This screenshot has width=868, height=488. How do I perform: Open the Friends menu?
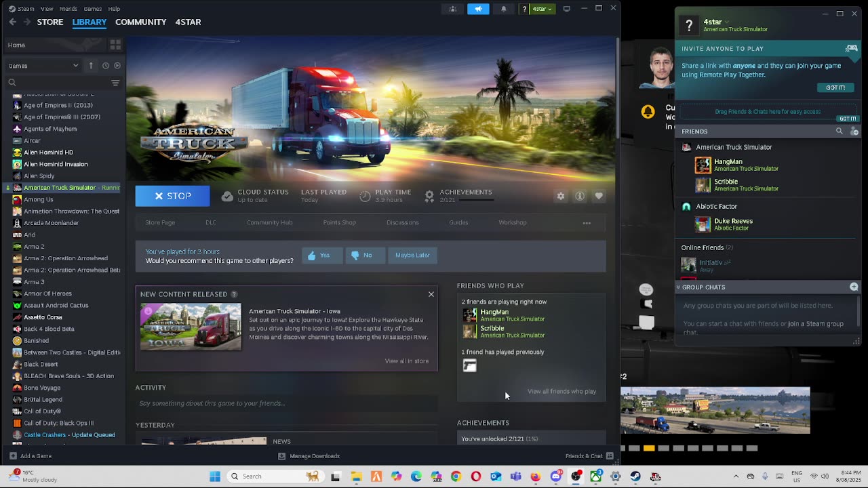tap(68, 9)
